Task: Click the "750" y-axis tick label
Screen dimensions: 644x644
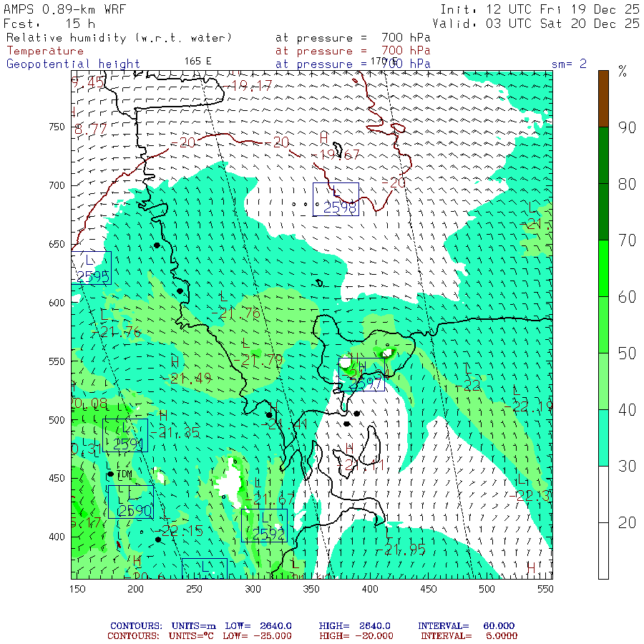Action: (57, 127)
